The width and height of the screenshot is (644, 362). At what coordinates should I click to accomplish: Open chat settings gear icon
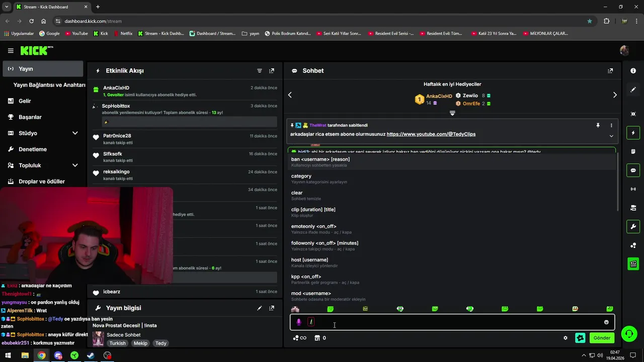click(566, 338)
